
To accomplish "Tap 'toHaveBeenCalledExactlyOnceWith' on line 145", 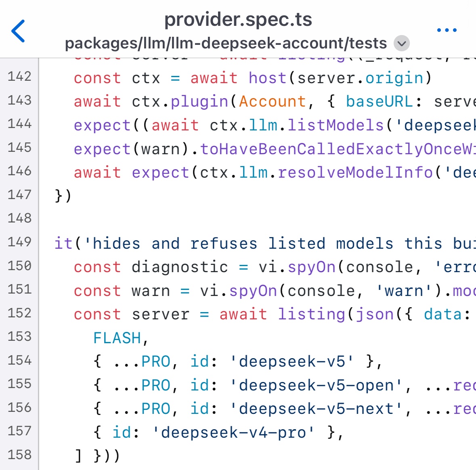I will point(338,149).
